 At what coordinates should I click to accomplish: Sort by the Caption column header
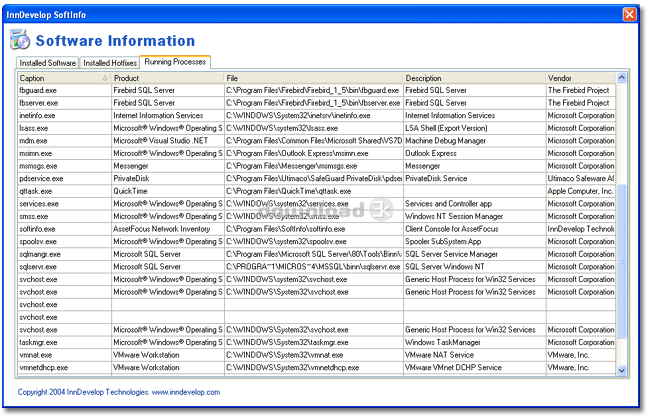click(64, 78)
